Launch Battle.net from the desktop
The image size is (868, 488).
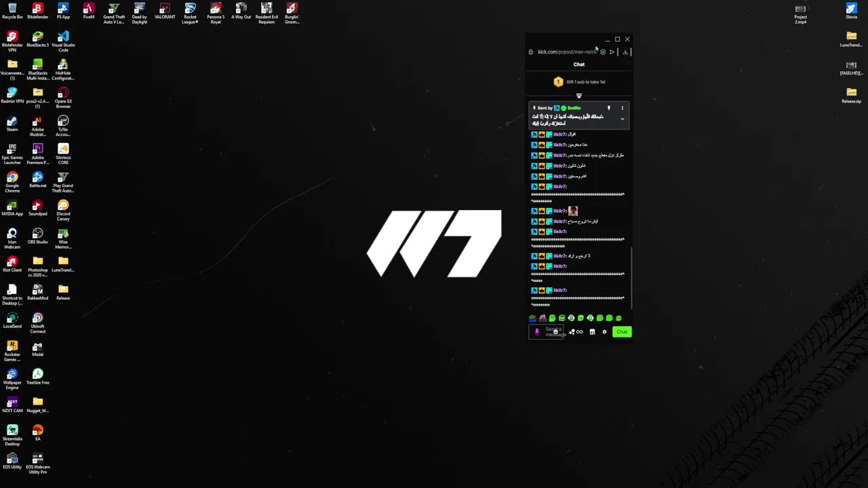click(x=37, y=180)
